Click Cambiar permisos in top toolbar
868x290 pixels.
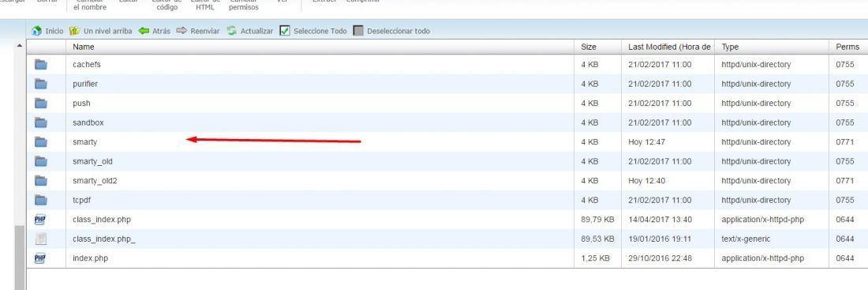[244, 5]
